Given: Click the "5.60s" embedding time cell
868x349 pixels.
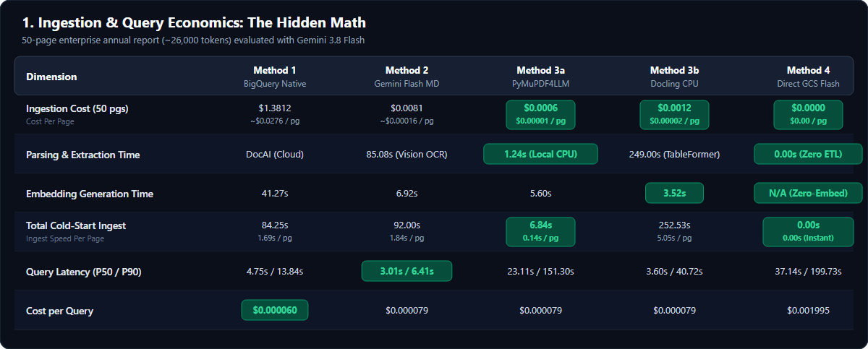Looking at the screenshot, I should pyautogui.click(x=540, y=194).
